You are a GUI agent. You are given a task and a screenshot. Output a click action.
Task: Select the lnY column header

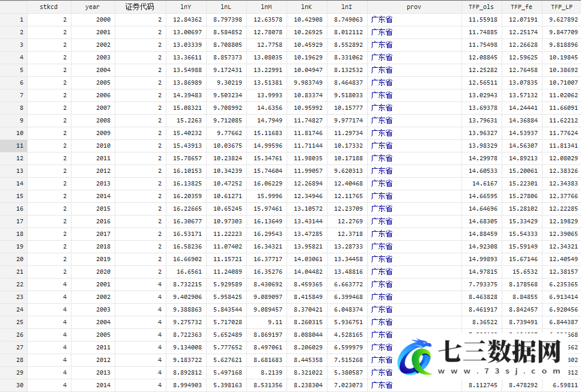186,7
